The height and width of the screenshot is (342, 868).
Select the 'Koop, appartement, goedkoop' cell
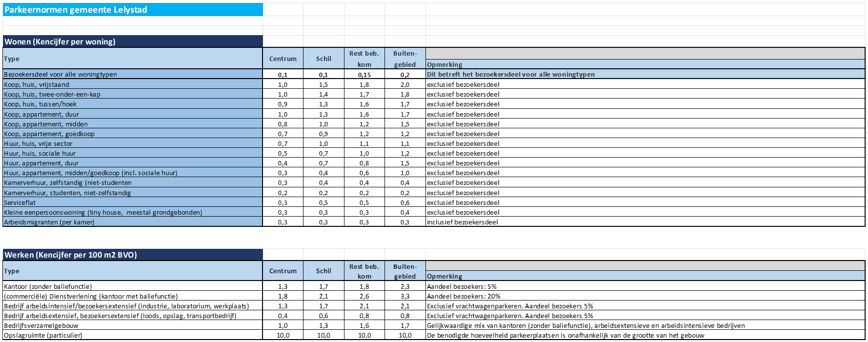133,134
